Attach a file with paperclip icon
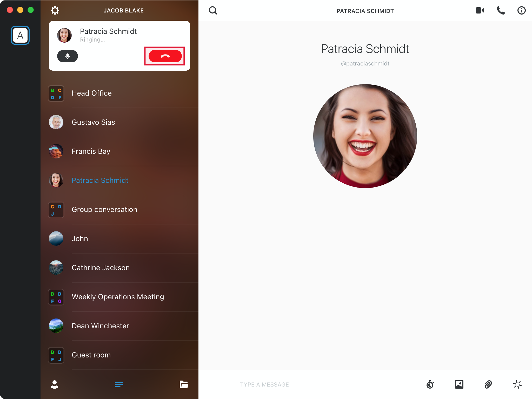The height and width of the screenshot is (399, 532). pyautogui.click(x=488, y=384)
